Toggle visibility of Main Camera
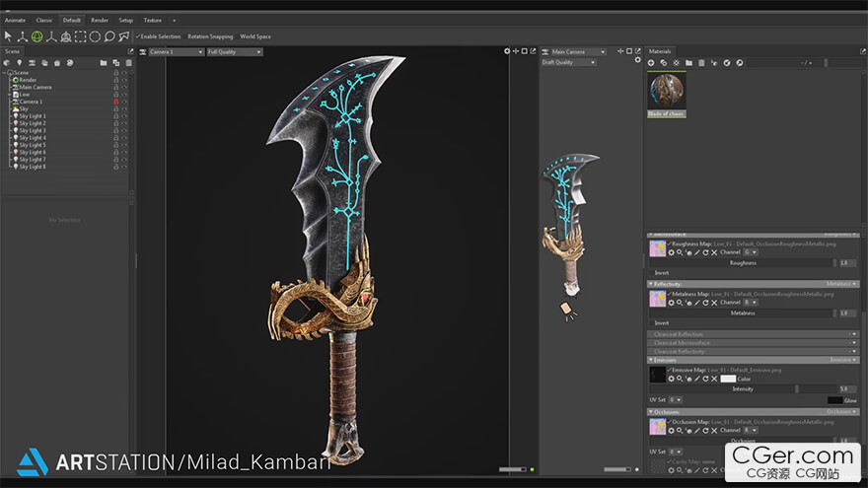 [124, 88]
